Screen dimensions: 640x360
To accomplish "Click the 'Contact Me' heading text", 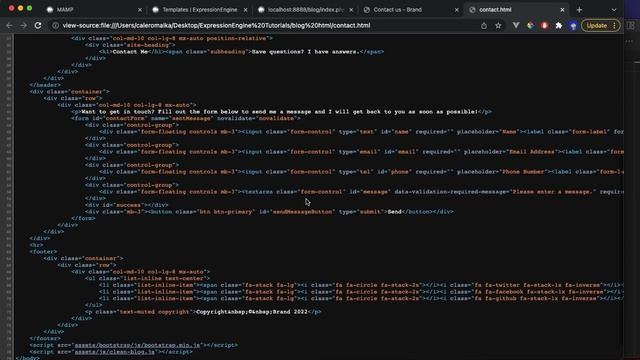I will [x=130, y=52].
